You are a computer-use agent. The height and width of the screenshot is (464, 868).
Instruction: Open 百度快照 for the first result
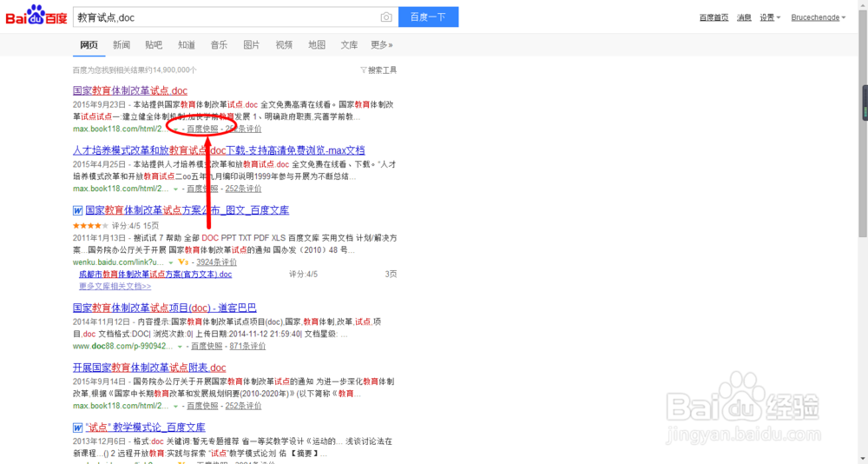[x=202, y=129]
